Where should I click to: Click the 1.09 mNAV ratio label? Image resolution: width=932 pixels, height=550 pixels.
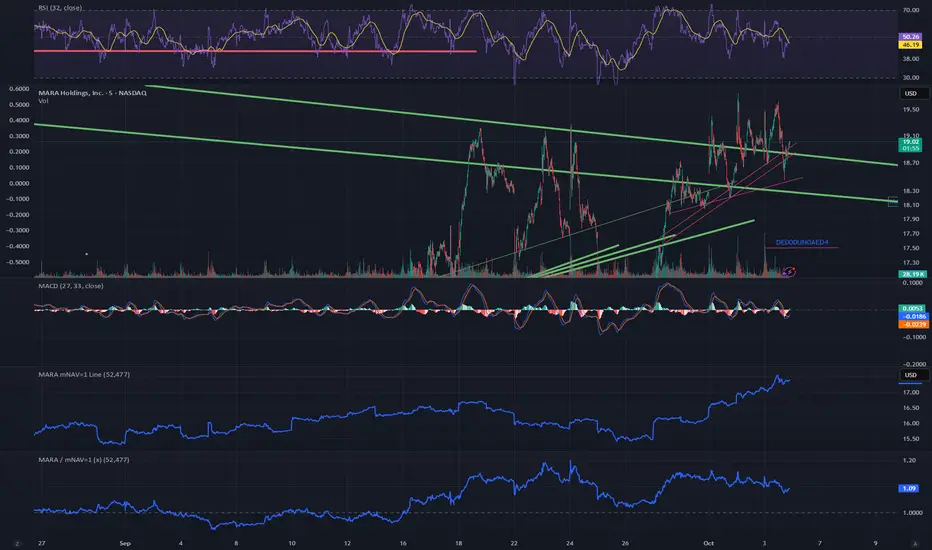(909, 488)
